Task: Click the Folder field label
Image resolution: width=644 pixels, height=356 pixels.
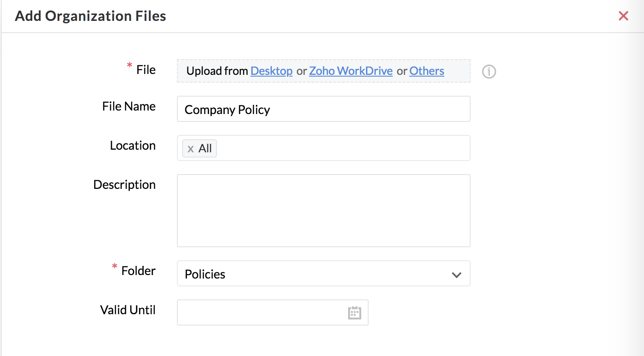Action: [x=138, y=271]
